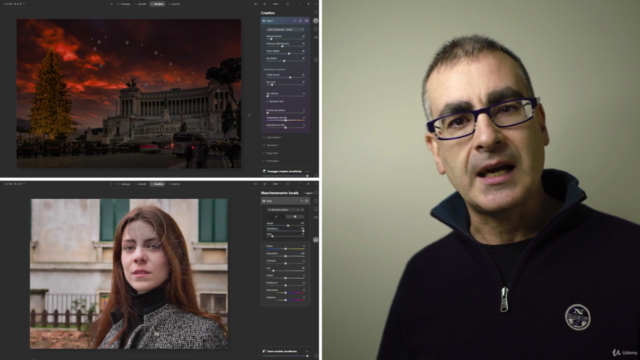Screen dimensions: 640x360
Task: Select the PRO tools sidebar icon in bottom window
Action: (x=316, y=217)
